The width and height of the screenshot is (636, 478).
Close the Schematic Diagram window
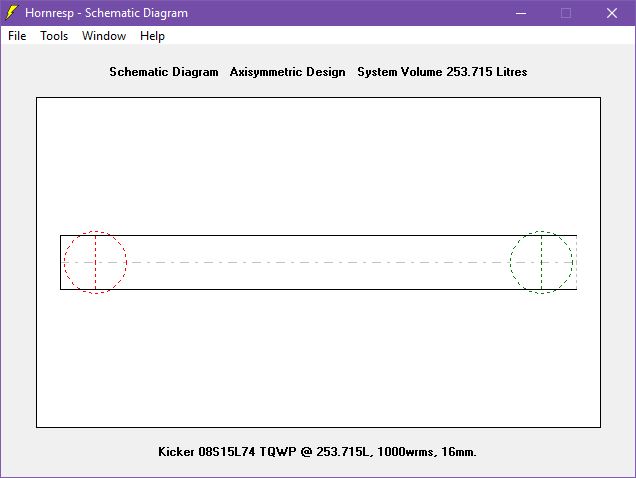[x=612, y=13]
